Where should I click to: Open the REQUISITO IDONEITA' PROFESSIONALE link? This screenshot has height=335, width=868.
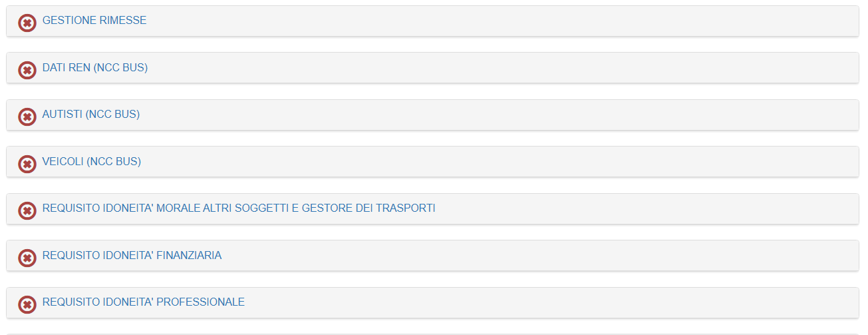[144, 302]
